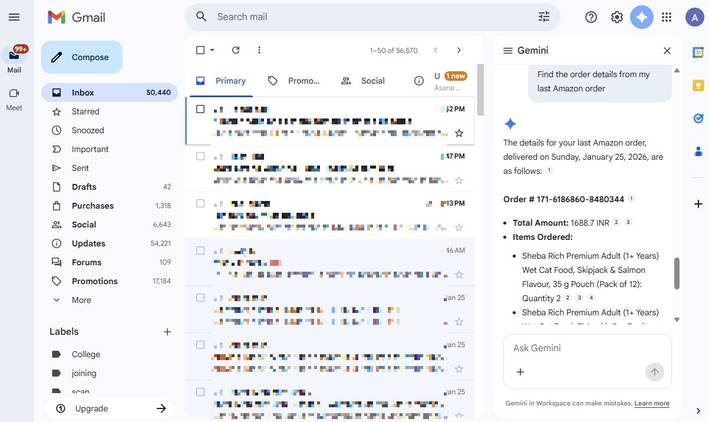Open the More options three-dot menu

tap(259, 50)
